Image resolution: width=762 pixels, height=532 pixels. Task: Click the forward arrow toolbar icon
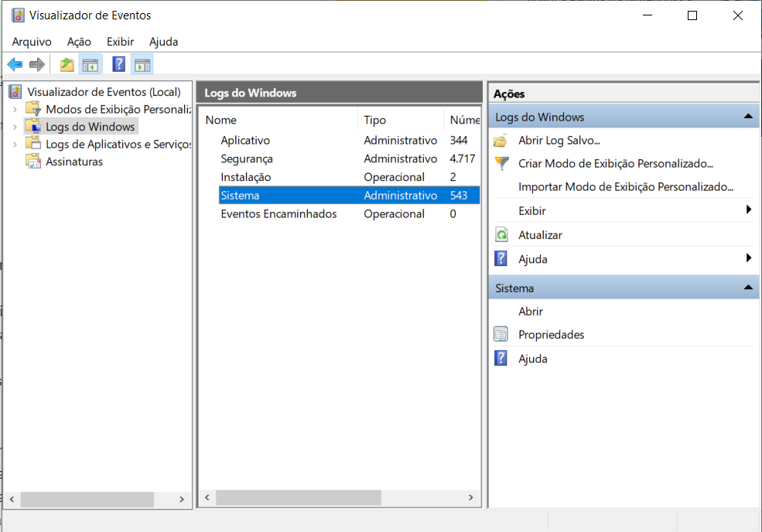point(36,65)
